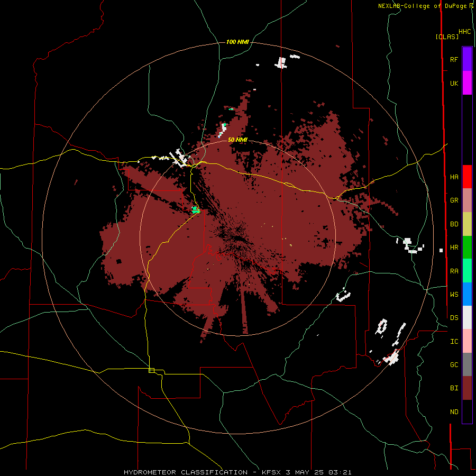The image size is (476, 476).
Task: Click the NEXLAB-College of DuPage credit text
Action: [x=423, y=6]
